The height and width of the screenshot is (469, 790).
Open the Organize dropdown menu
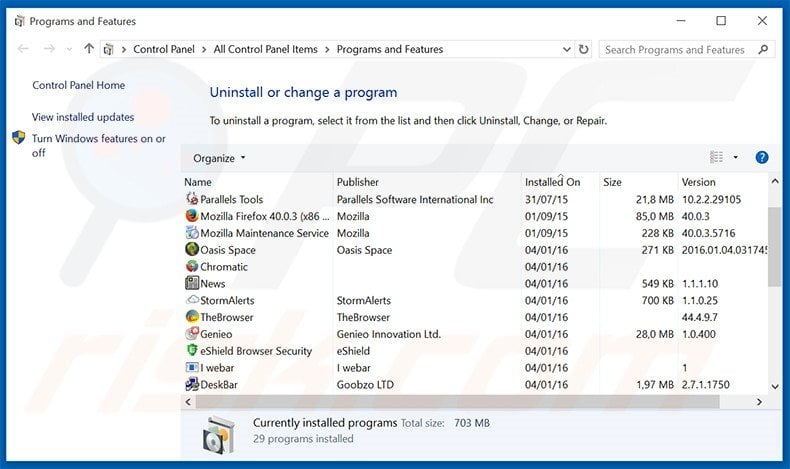219,158
